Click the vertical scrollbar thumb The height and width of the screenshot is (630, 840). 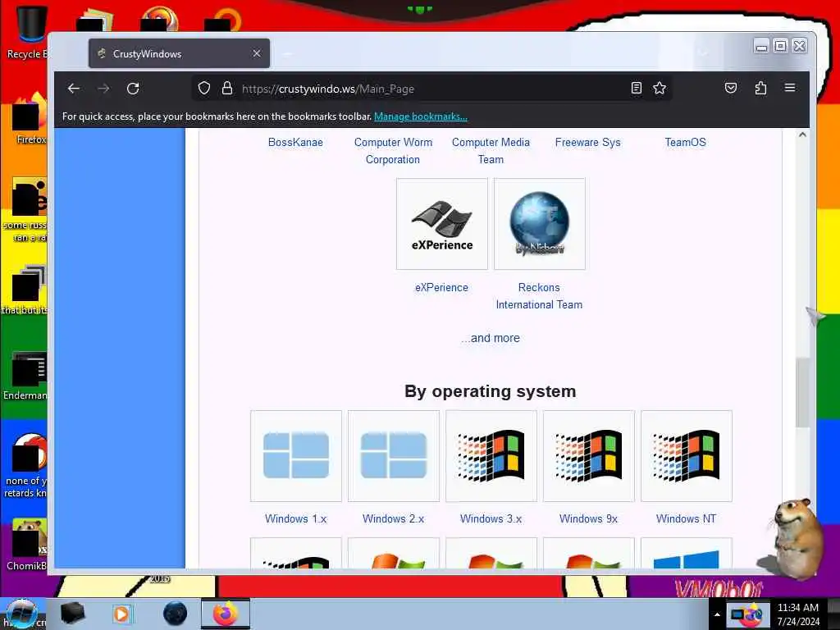pyautogui.click(x=802, y=392)
